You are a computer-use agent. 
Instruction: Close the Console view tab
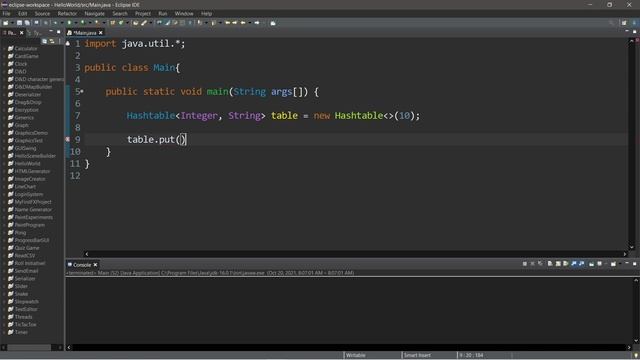pyautogui.click(x=95, y=265)
